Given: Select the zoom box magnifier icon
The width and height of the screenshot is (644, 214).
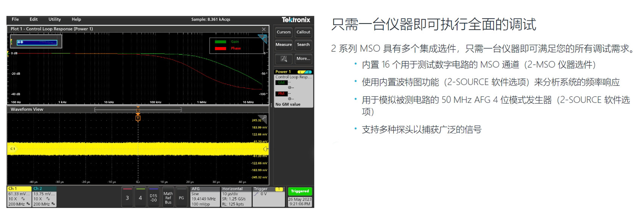Looking at the screenshot, I should [x=283, y=59].
